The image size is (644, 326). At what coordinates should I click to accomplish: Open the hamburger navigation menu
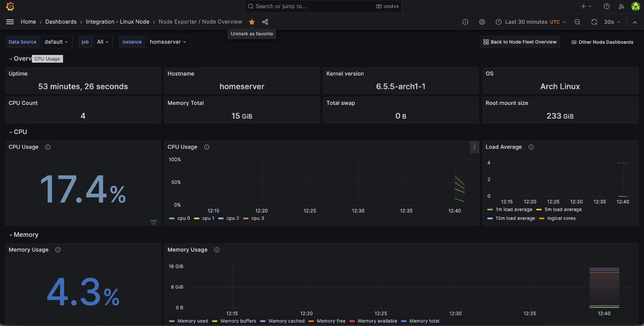pos(10,22)
